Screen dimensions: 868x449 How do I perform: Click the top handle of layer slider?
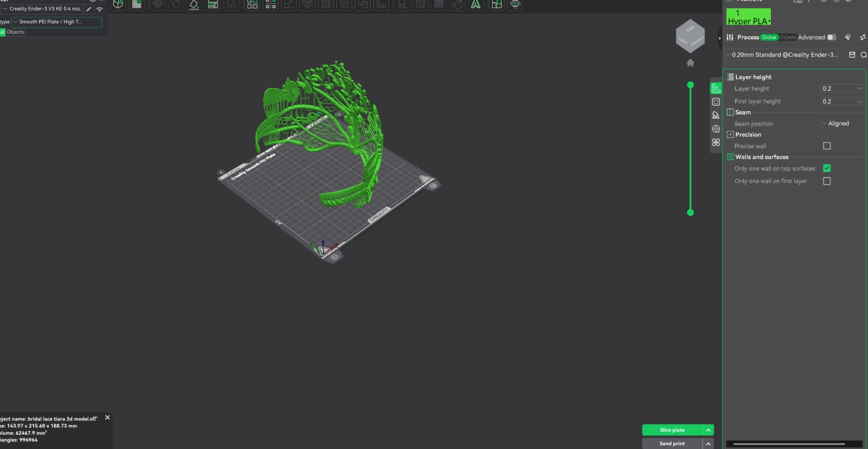(690, 85)
